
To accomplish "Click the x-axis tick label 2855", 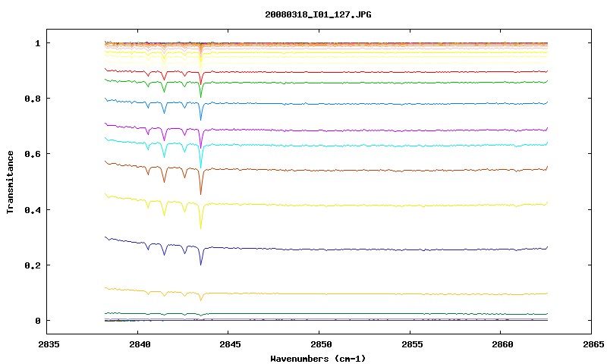I will tap(411, 344).
